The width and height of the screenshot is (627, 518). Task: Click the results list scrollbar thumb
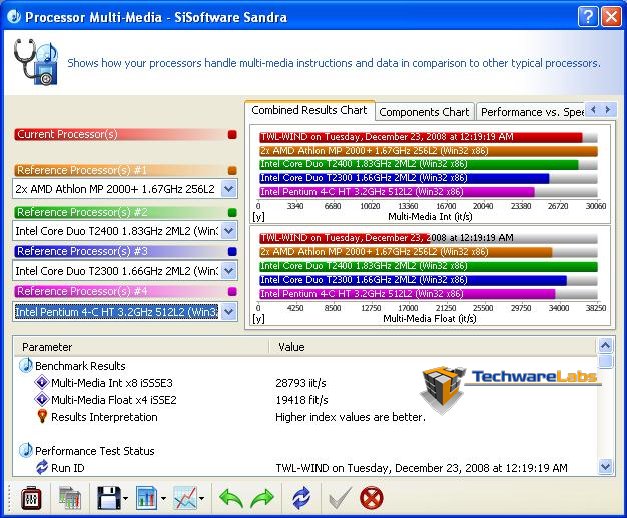[605, 361]
